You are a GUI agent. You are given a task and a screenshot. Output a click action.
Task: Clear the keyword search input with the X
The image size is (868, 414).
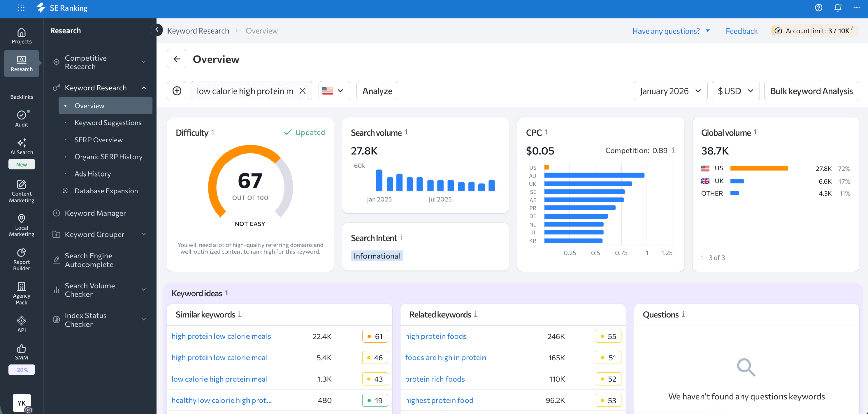tap(302, 90)
